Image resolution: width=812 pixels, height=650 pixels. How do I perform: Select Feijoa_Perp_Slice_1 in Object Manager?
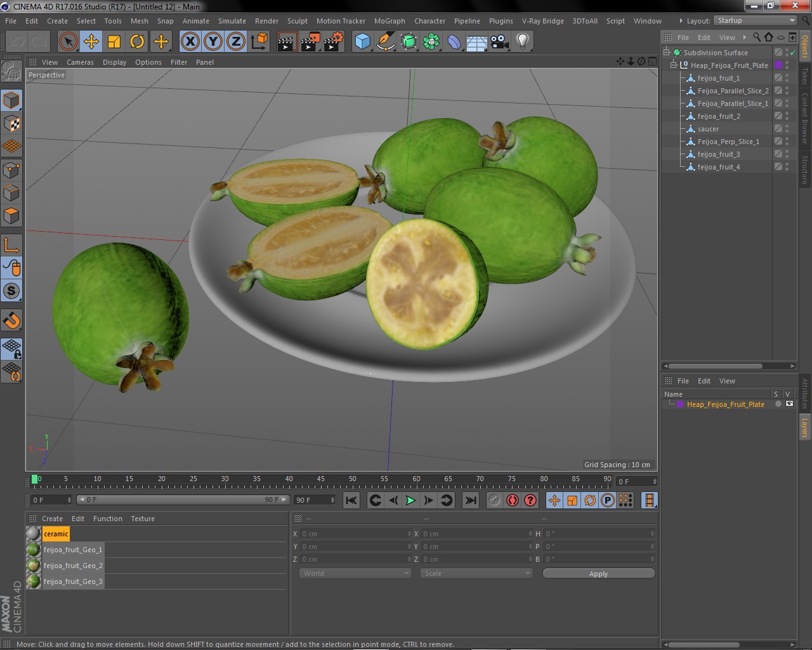coord(728,142)
